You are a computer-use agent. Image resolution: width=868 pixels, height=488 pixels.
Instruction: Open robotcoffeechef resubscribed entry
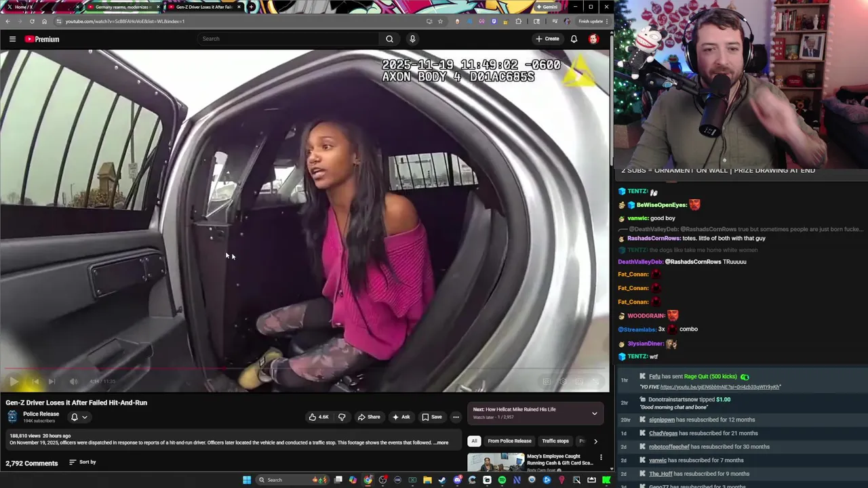tap(709, 447)
